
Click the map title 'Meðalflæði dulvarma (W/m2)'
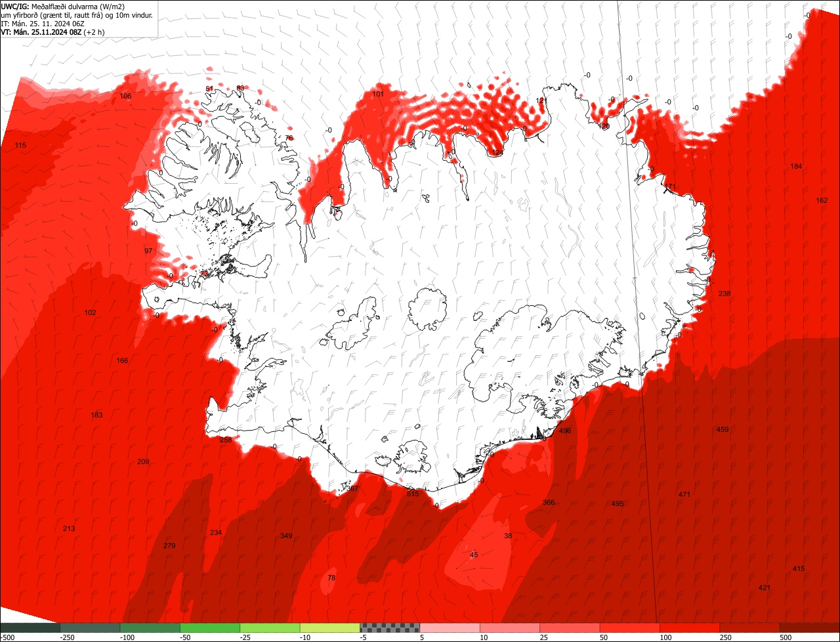[78, 7]
